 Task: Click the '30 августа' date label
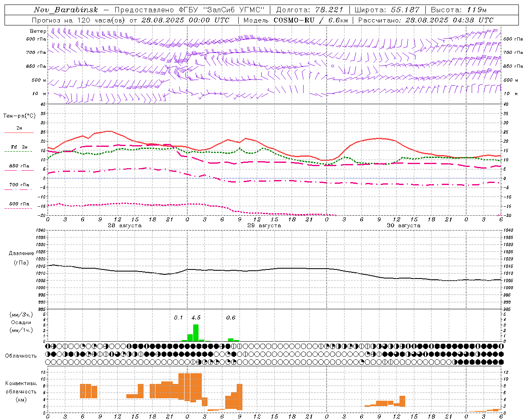(404, 226)
